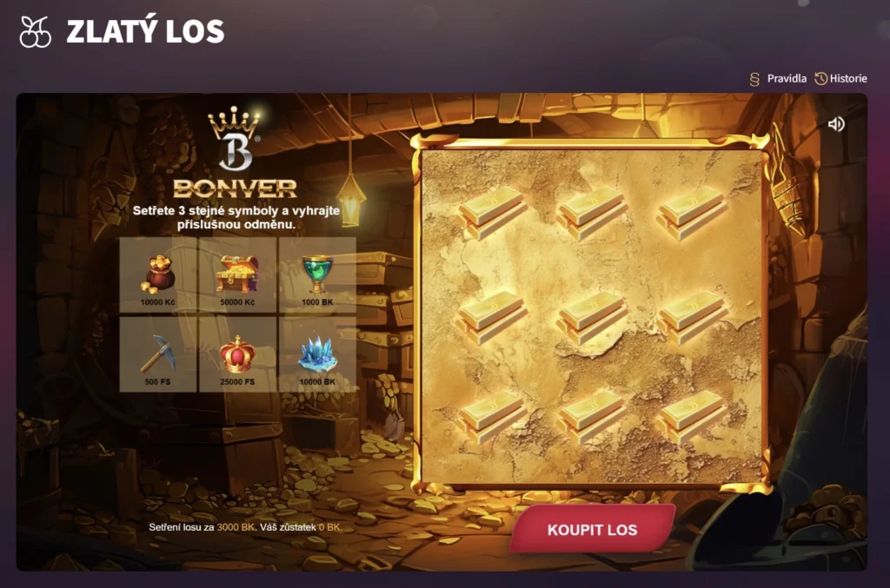Click the cherry logo icon
This screenshot has height=588, width=890.
35,31
